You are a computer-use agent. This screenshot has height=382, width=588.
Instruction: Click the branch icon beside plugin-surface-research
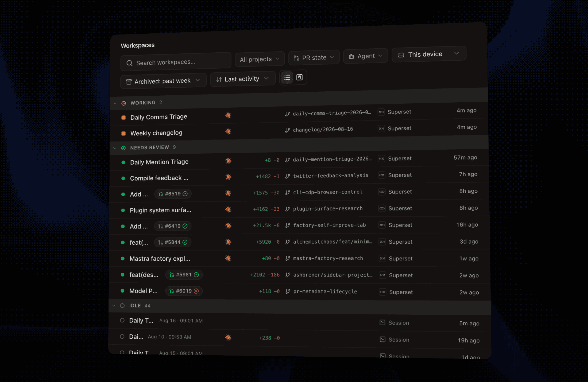pyautogui.click(x=288, y=209)
